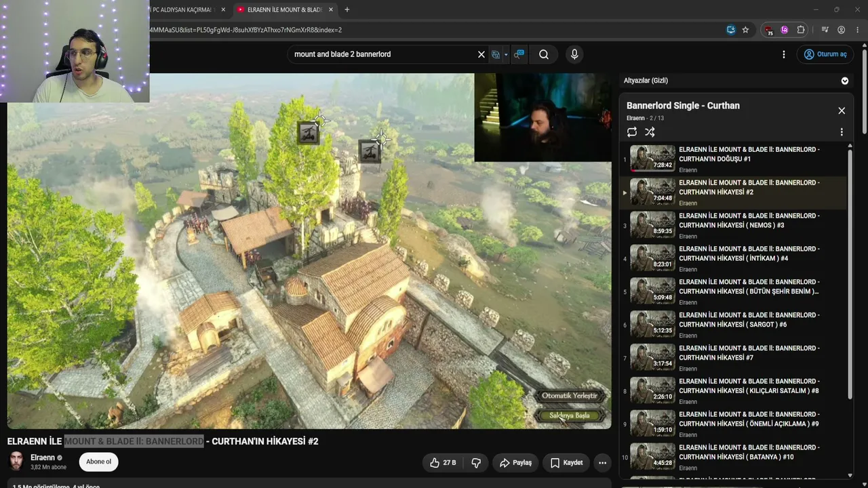This screenshot has height=488, width=868.
Task: Click the playlist title Bannerlord Single - Curthan
Action: click(683, 106)
